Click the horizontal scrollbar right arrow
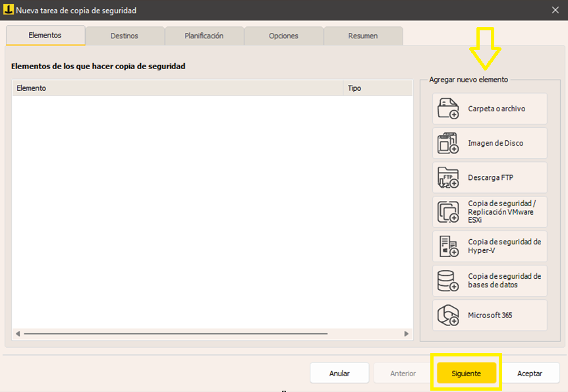The height and width of the screenshot is (392, 568). pyautogui.click(x=407, y=334)
